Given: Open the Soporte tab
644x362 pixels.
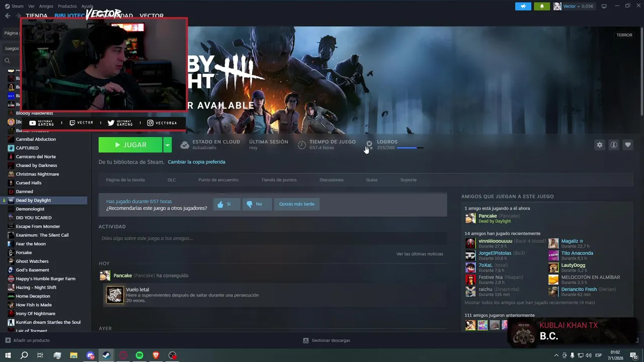Looking at the screenshot, I should [408, 179].
